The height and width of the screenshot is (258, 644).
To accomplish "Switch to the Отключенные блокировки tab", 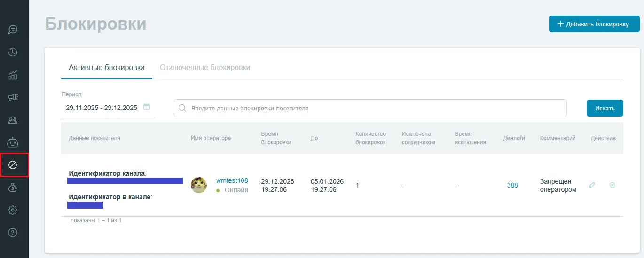I will pos(205,68).
